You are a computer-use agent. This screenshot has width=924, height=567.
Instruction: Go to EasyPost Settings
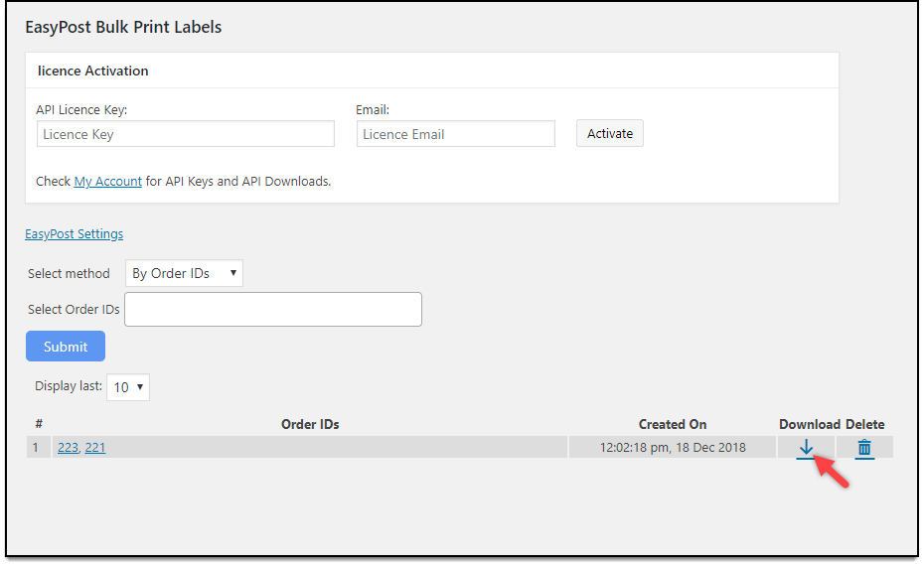75,233
